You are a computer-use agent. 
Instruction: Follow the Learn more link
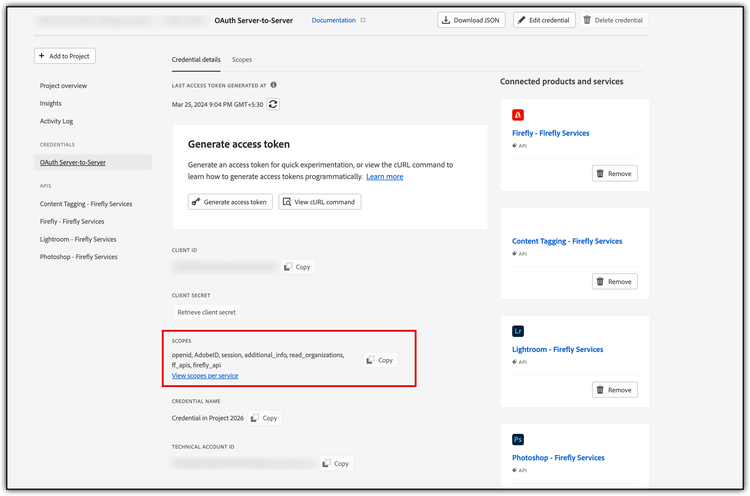(x=384, y=177)
